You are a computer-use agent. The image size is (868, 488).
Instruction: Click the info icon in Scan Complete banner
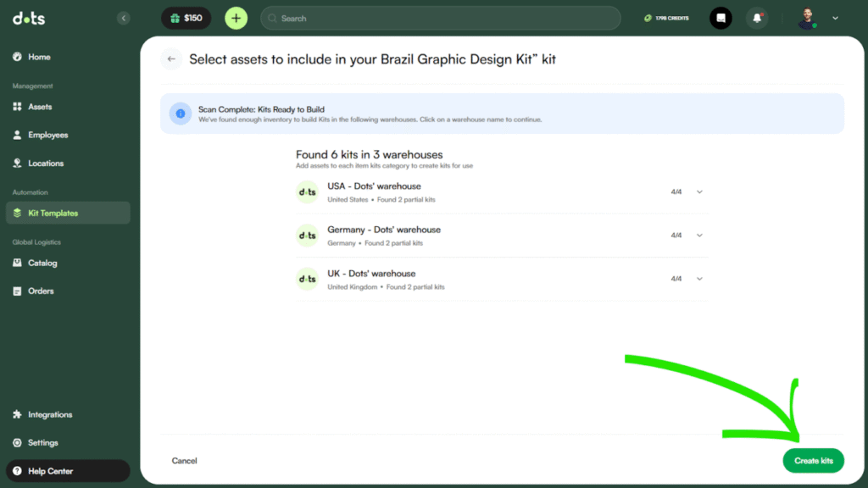(180, 114)
